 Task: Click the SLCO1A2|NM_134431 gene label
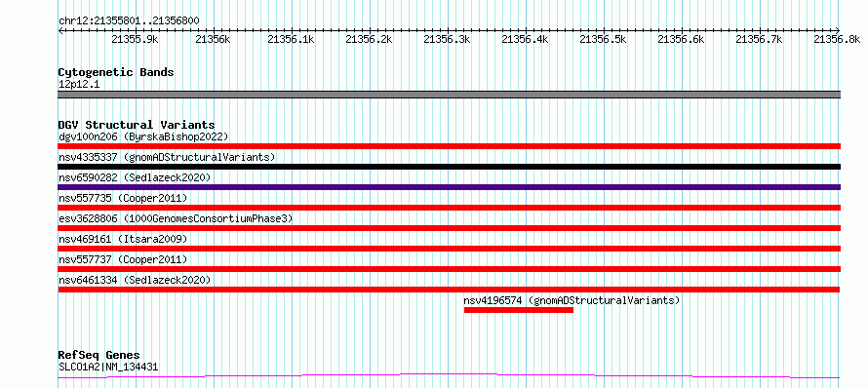pos(108,367)
